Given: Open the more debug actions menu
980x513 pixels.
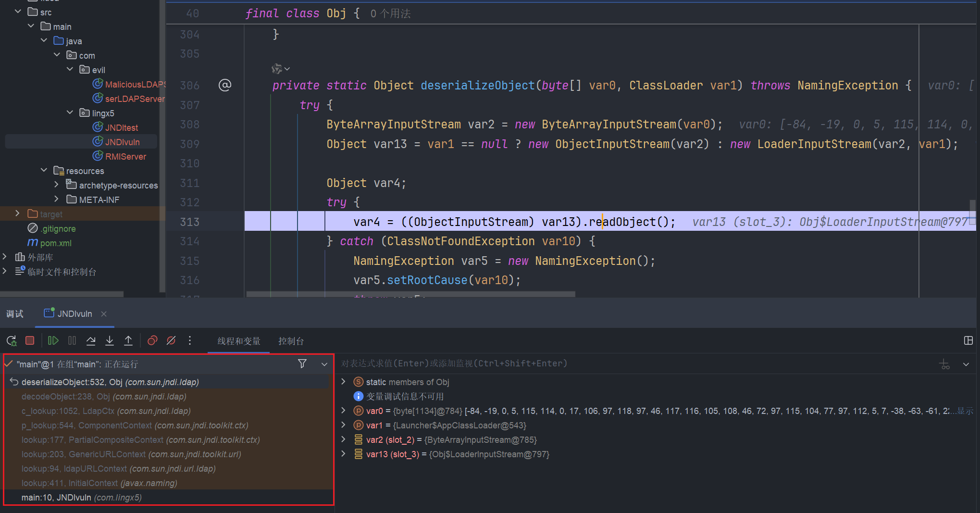Looking at the screenshot, I should click(x=190, y=340).
